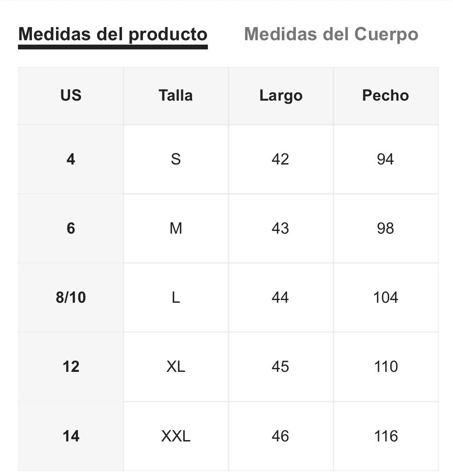
Task: Click the Largo value 42
Action: click(281, 159)
